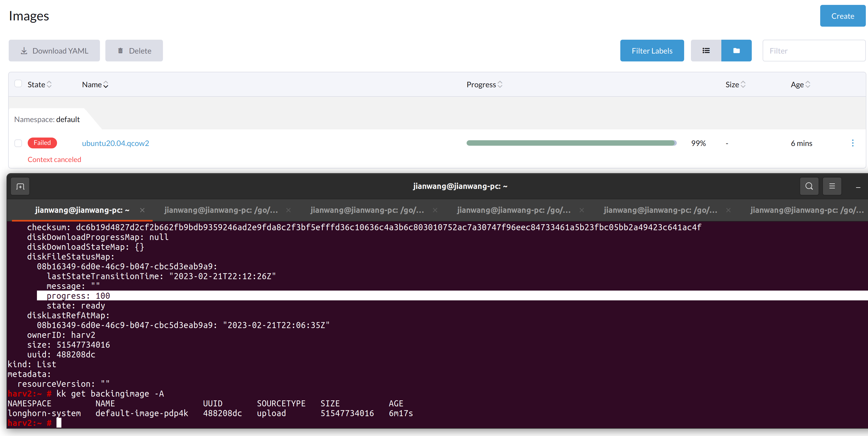
Task: Select the ubuntu20.04.qcow2 row checkbox
Action: click(x=18, y=143)
